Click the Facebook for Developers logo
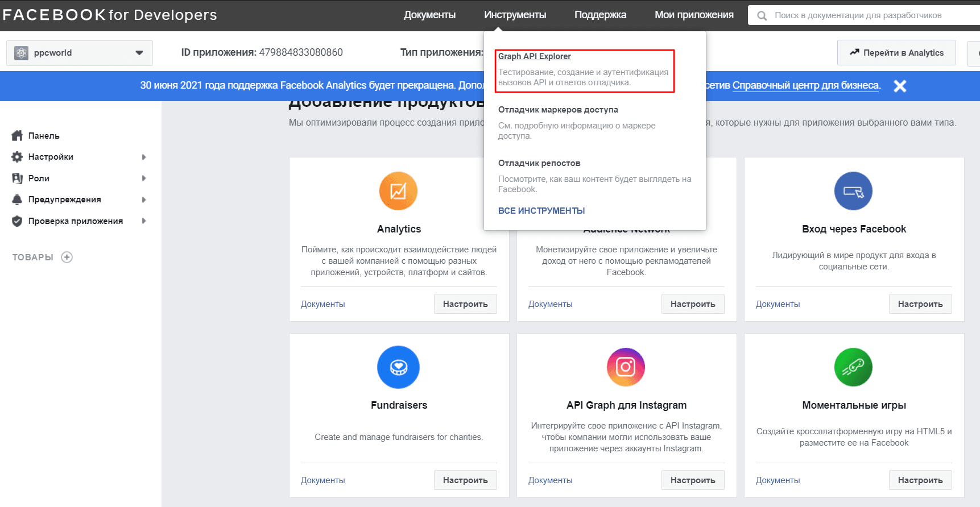 click(110, 15)
